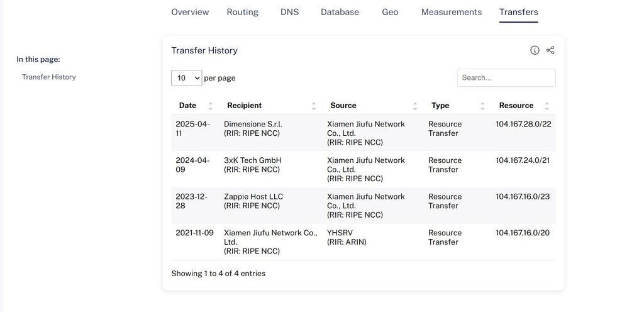Go to the DNS tab
Screen dimensions: 644x312
(x=289, y=12)
